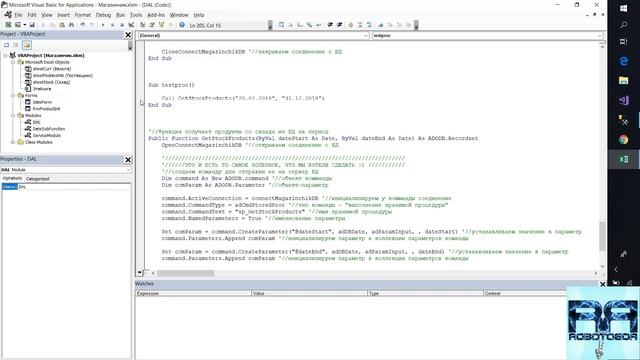The width and height of the screenshot is (640, 360).
Task: Collapse the Microsoft Excel Objects folder
Action: 13,62
